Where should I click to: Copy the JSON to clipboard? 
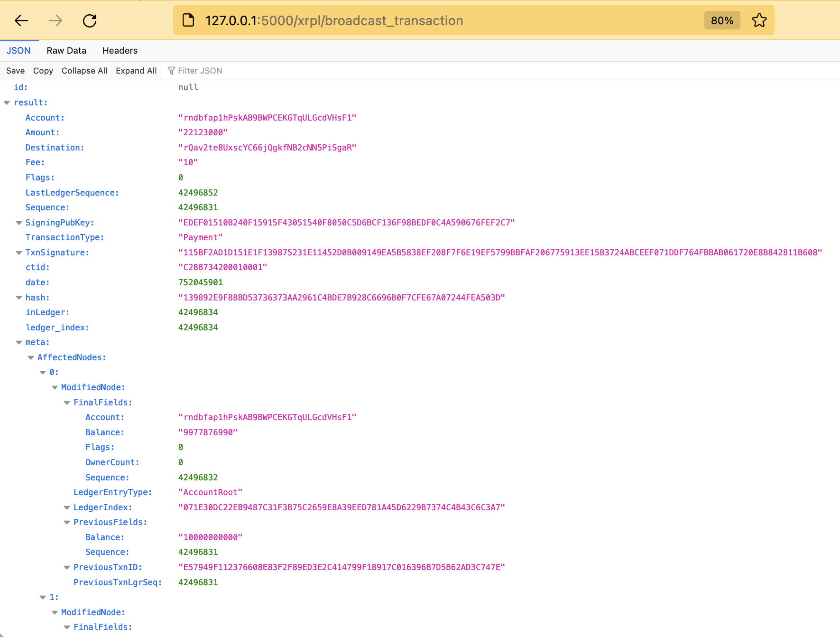click(43, 71)
